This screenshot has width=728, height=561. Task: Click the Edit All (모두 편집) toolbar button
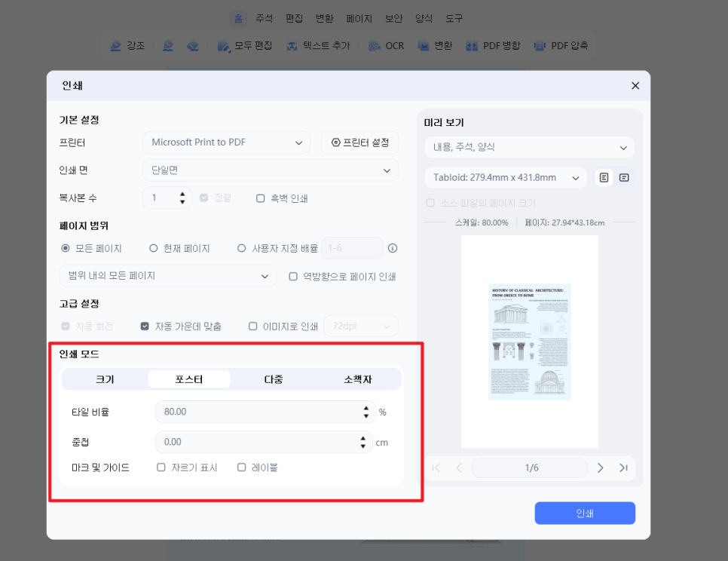[245, 45]
